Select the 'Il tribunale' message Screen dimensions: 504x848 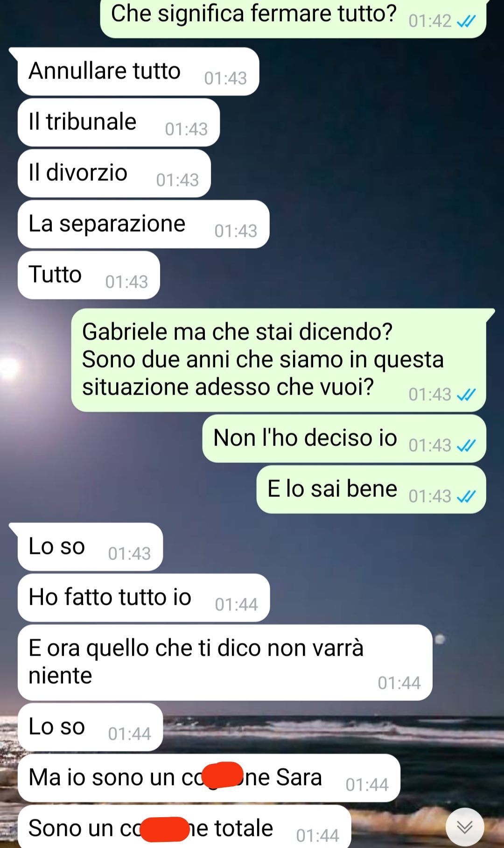pos(119,122)
